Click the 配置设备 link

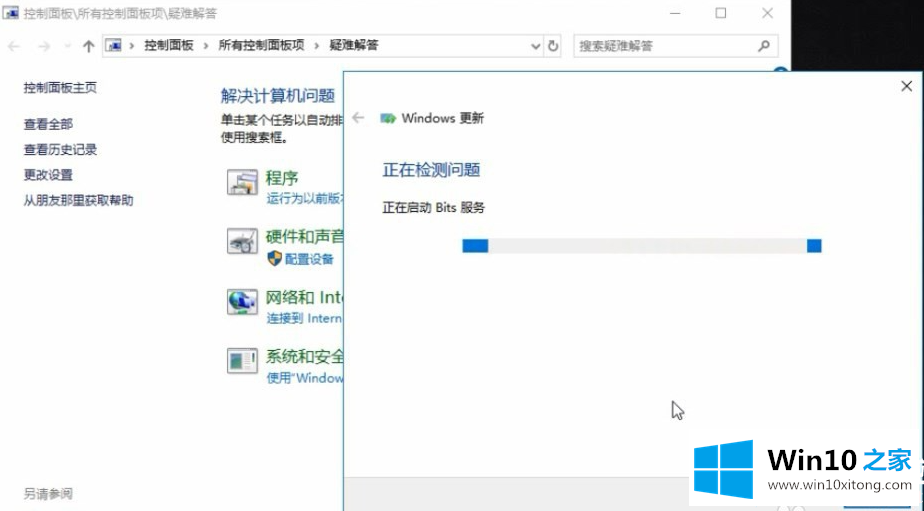point(309,259)
